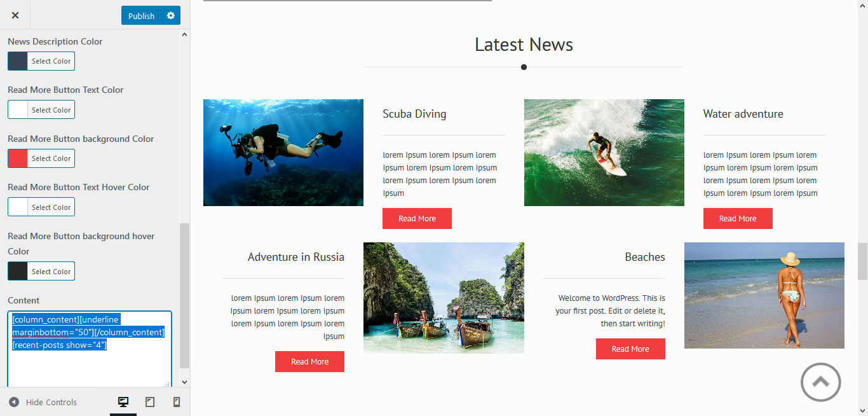
Task: Click Select Color under Read More Button Text Color
Action: pos(51,109)
